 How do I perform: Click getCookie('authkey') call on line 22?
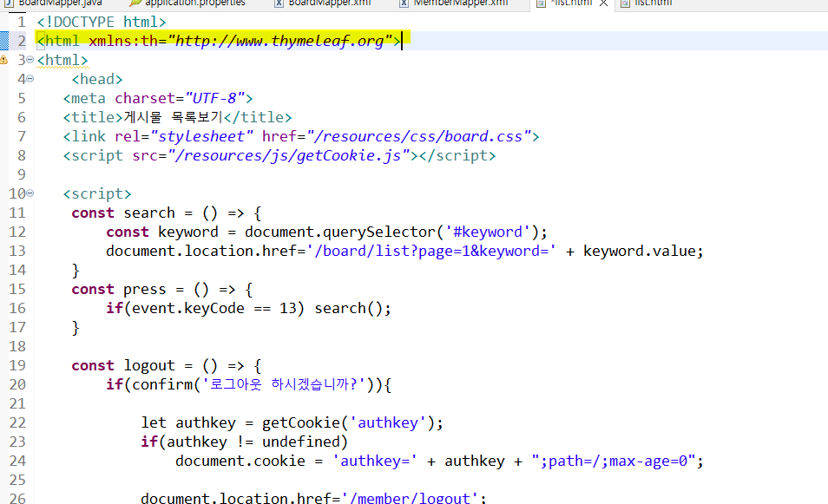pyautogui.click(x=348, y=422)
